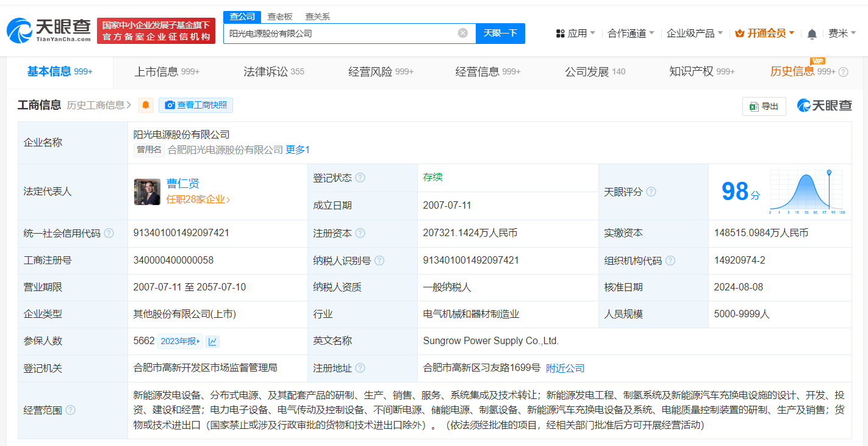Click help icon next to 统一社会信用代码
Viewport: 868px width, 446px height.
click(x=109, y=233)
